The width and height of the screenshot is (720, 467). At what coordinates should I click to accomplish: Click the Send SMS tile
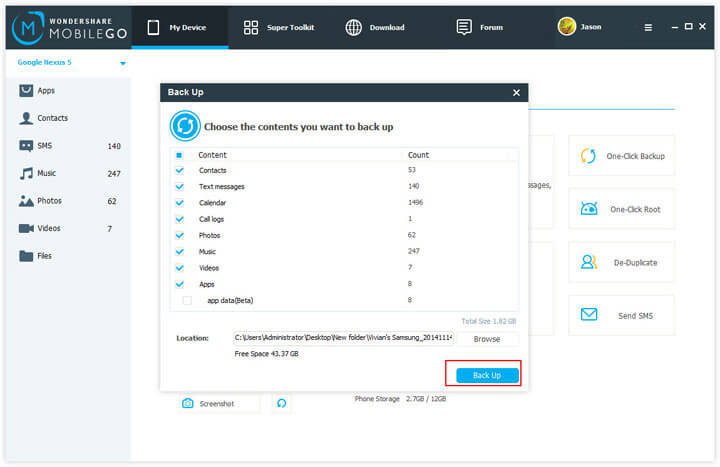622,316
